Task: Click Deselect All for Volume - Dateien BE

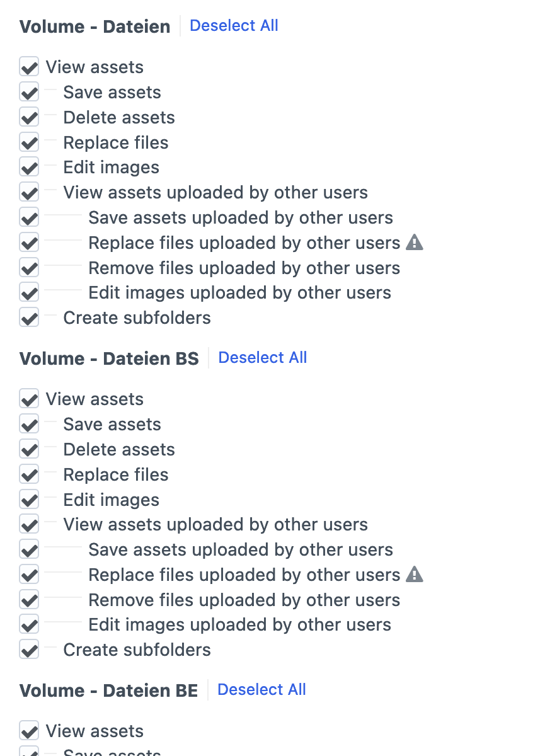Action: click(x=261, y=689)
